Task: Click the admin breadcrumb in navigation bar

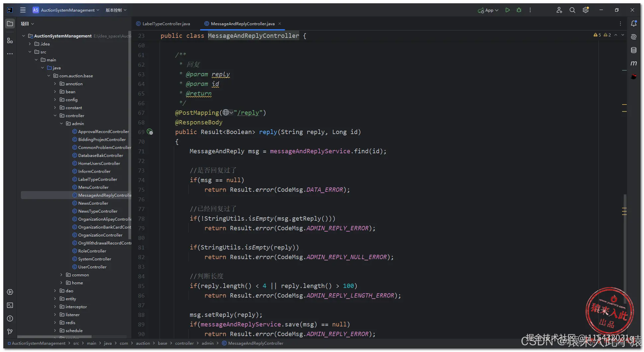Action: 208,343
